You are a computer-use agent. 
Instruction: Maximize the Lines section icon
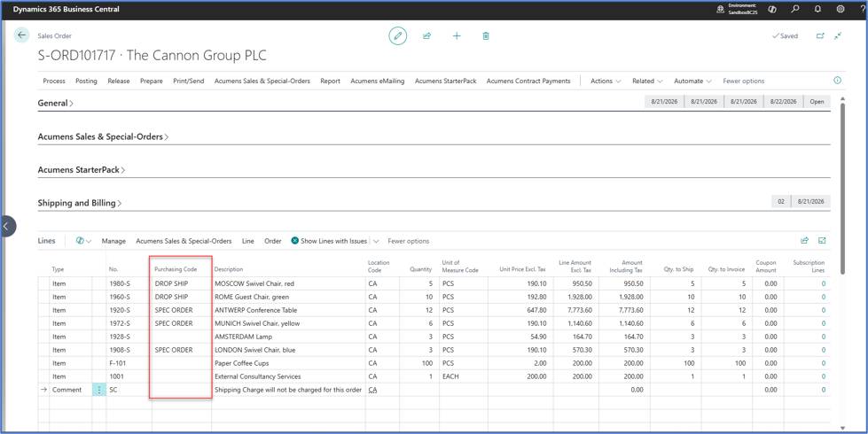(x=822, y=241)
